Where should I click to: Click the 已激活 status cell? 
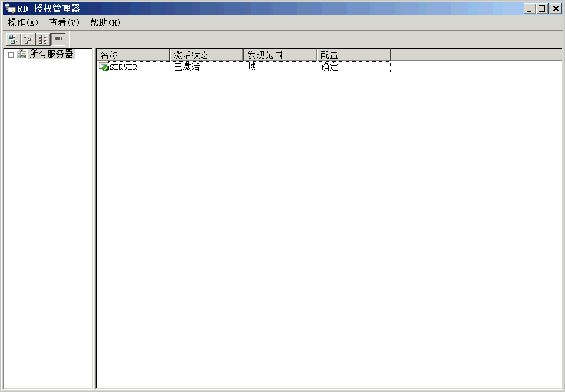pyautogui.click(x=187, y=67)
